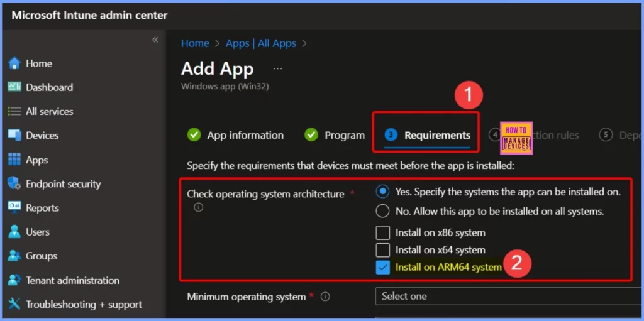The width and height of the screenshot is (644, 321).
Task: Uncheck Install on ARM64 system
Action: click(383, 267)
